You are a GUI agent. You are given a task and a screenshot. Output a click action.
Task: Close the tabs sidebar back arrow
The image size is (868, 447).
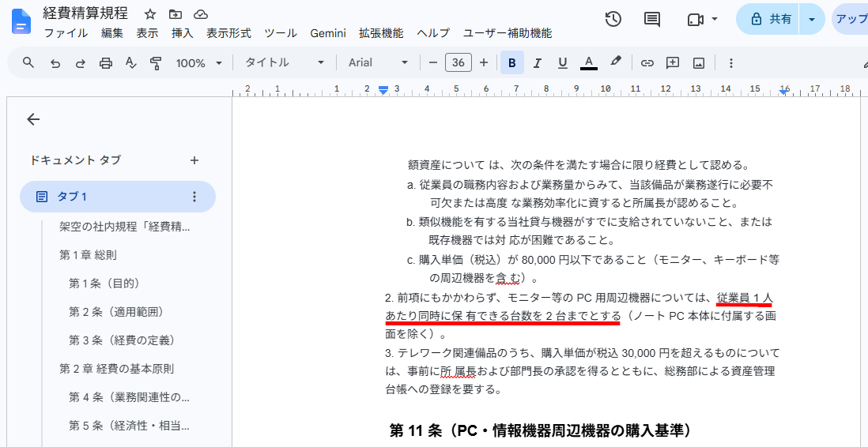click(33, 119)
